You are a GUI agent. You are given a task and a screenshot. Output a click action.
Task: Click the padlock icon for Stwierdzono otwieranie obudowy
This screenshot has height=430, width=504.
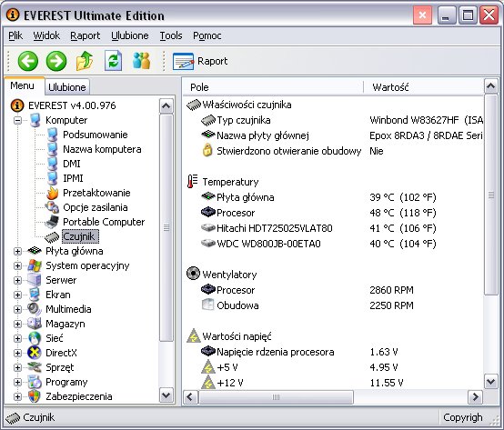point(207,150)
